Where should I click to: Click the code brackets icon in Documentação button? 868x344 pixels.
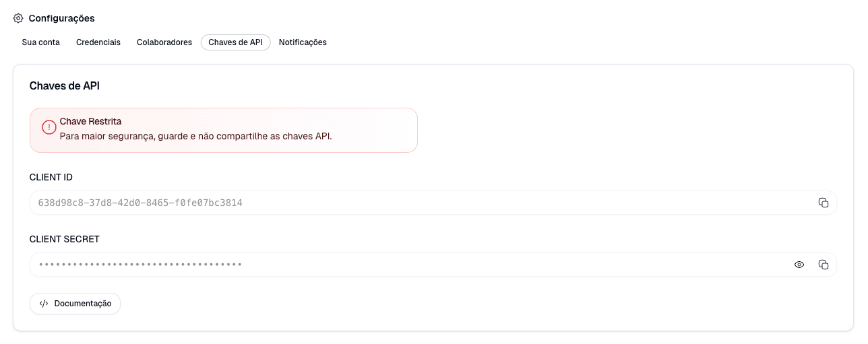pyautogui.click(x=44, y=304)
